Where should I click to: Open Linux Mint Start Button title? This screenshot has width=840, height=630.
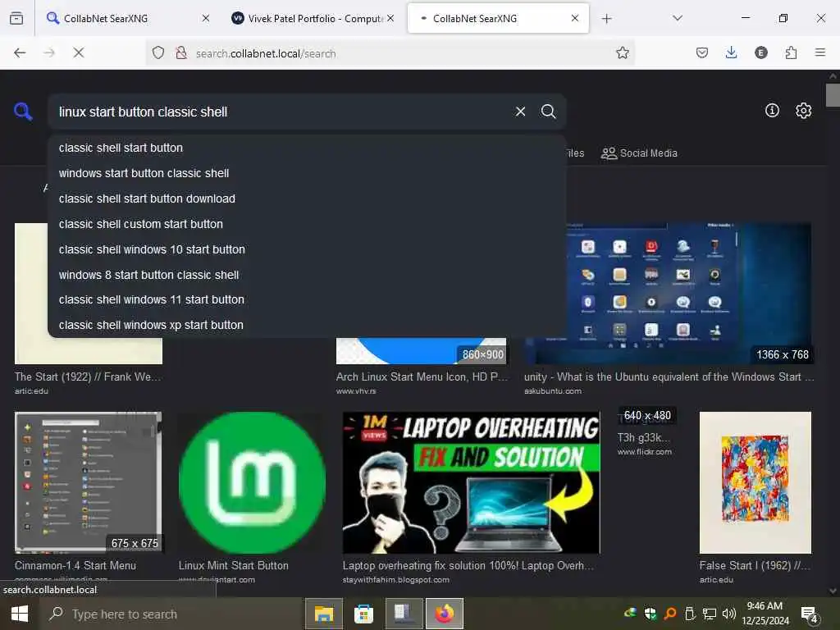tap(234, 566)
